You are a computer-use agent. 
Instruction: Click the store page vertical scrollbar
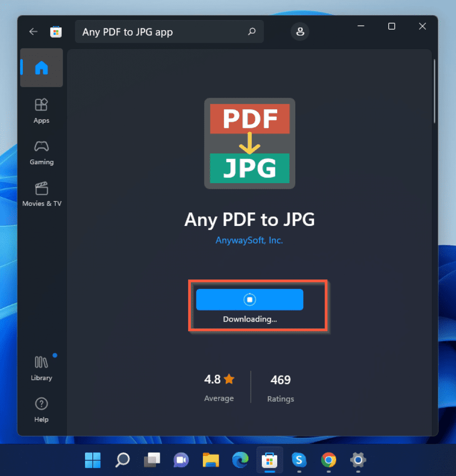pyautogui.click(x=435, y=91)
